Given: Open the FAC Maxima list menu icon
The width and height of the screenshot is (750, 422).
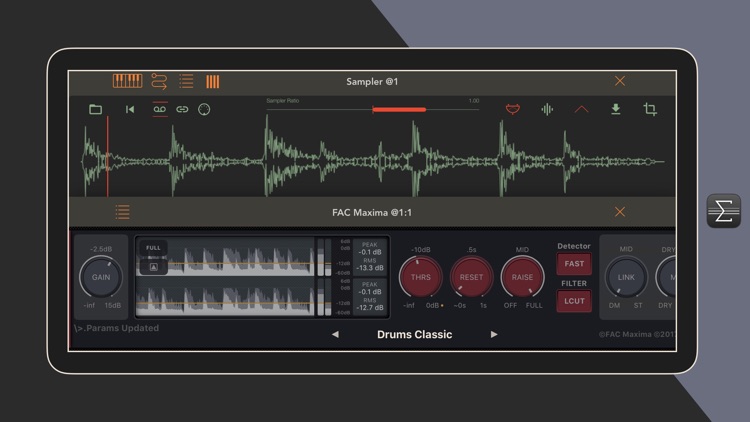Looking at the screenshot, I should pos(122,212).
